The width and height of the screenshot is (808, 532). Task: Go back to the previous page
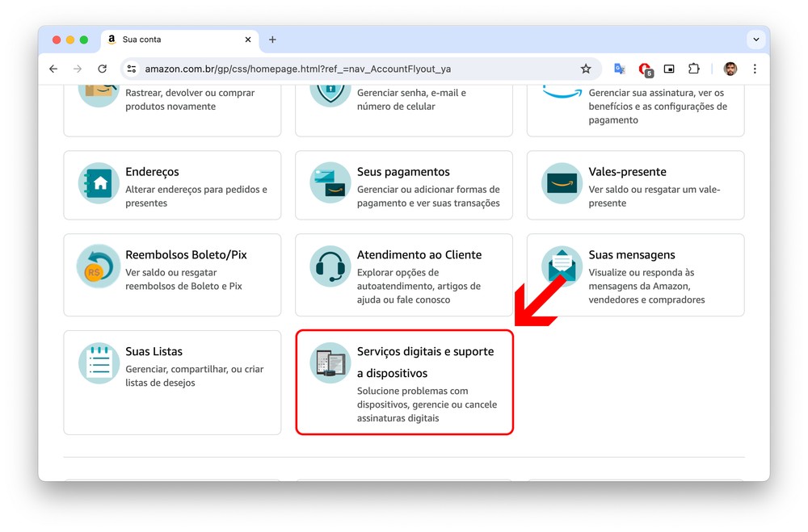53,69
